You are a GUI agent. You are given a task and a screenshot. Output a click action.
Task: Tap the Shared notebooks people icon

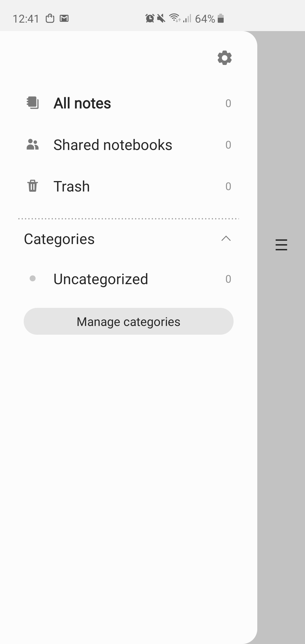(x=32, y=144)
